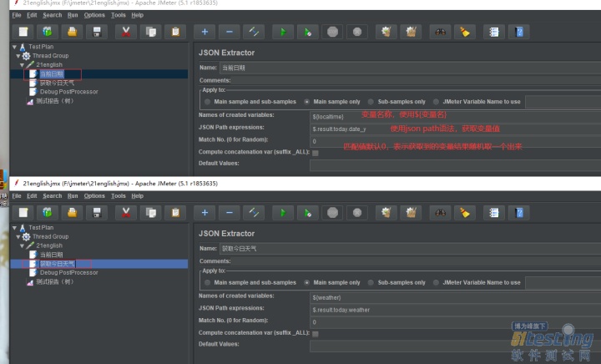
Task: Click Reset Search icon in upper toolbar
Action: 465,32
